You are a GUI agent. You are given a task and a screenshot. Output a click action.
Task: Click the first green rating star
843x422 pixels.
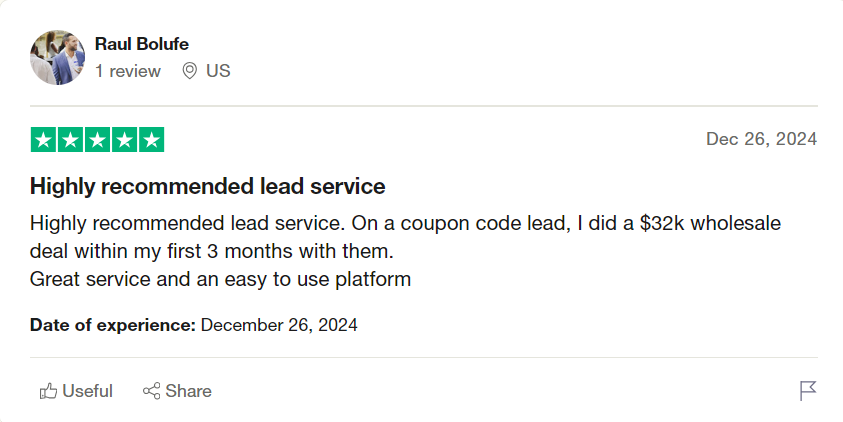(44, 140)
